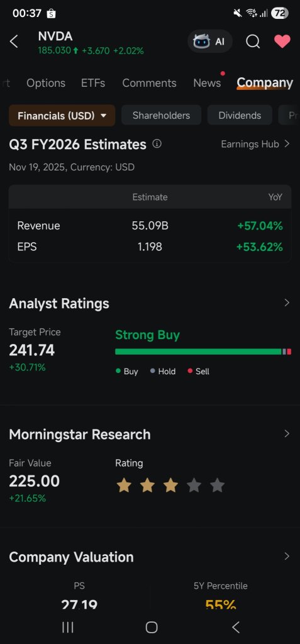This screenshot has width=300, height=644.
Task: Tap the Strong Buy rating label
Action: click(x=147, y=335)
